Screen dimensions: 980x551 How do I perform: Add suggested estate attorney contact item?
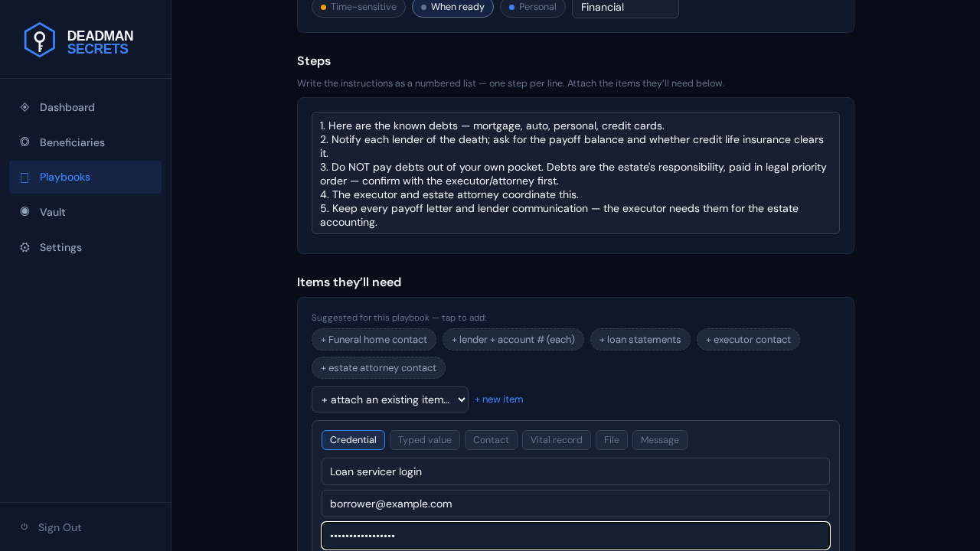[378, 367]
